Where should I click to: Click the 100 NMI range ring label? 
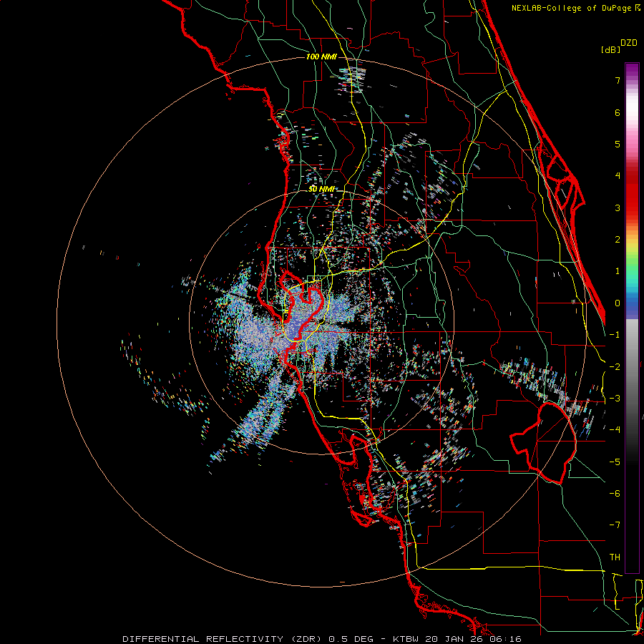321,57
